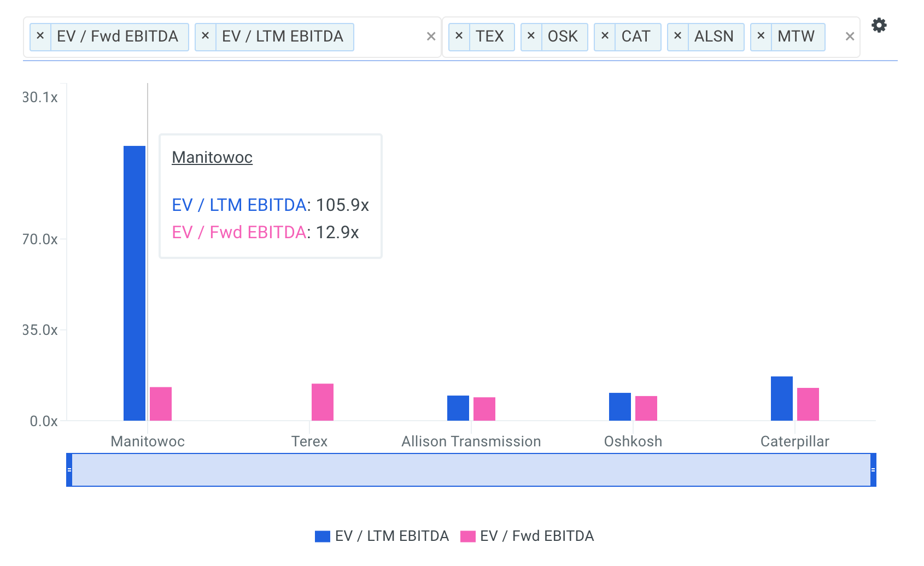The image size is (924, 566).
Task: Toggle EV / LTM EBITDA legend series
Action: 382,536
